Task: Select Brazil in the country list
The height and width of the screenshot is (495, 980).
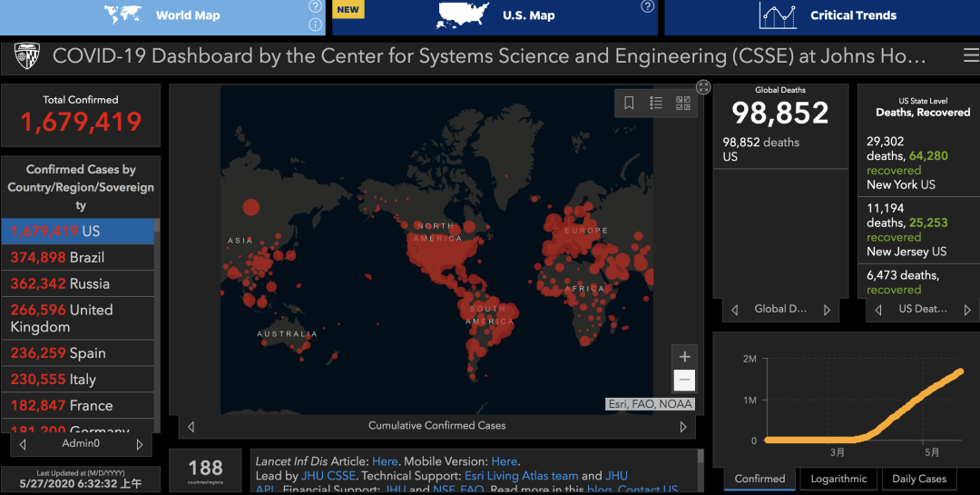Action: (77, 257)
